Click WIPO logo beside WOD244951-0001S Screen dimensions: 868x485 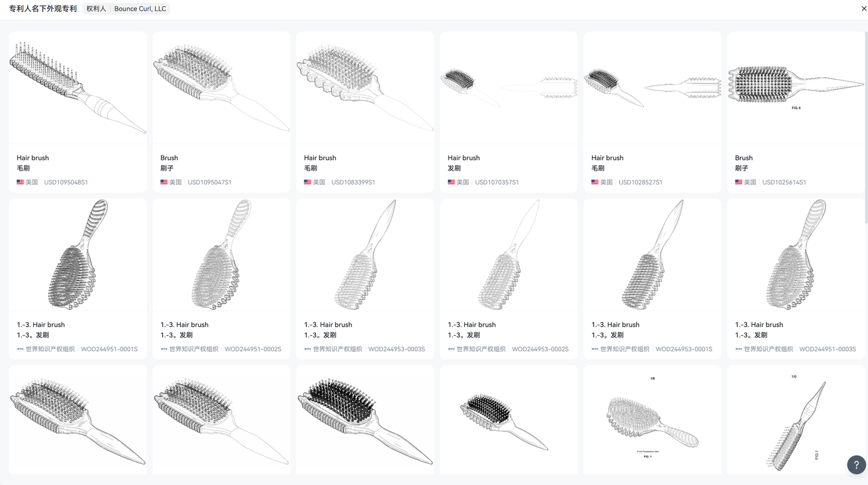(20, 349)
